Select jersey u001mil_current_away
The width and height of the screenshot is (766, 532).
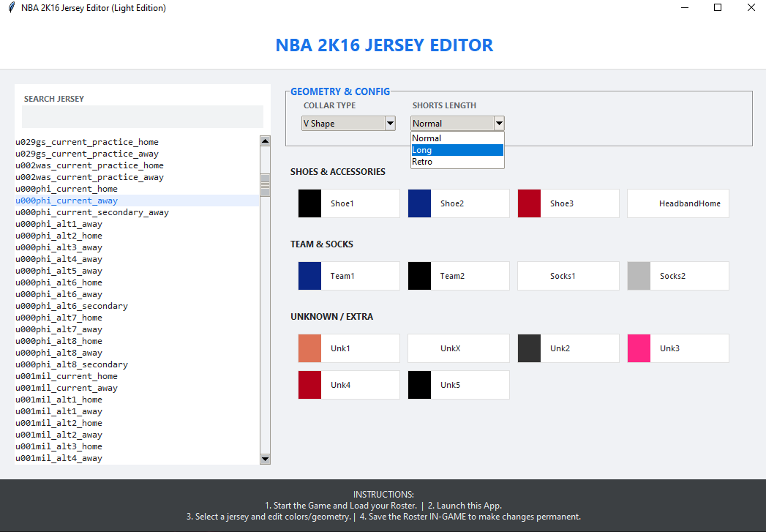67,388
